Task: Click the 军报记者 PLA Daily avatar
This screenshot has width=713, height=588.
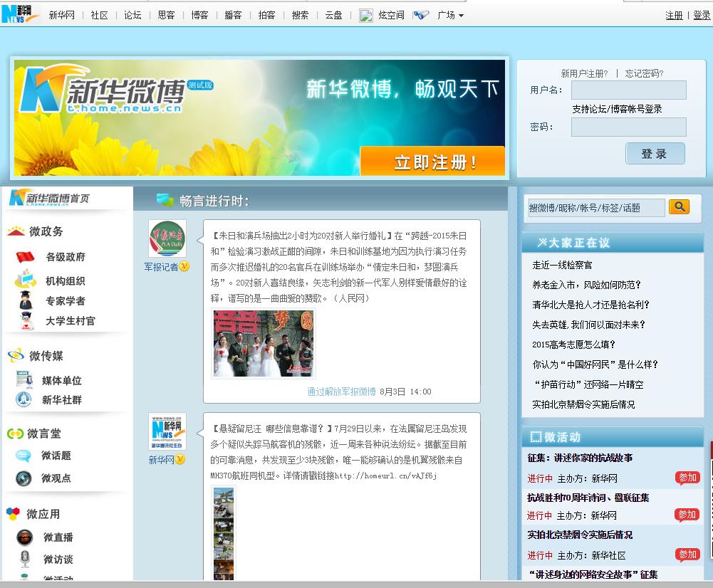Action: pos(167,238)
